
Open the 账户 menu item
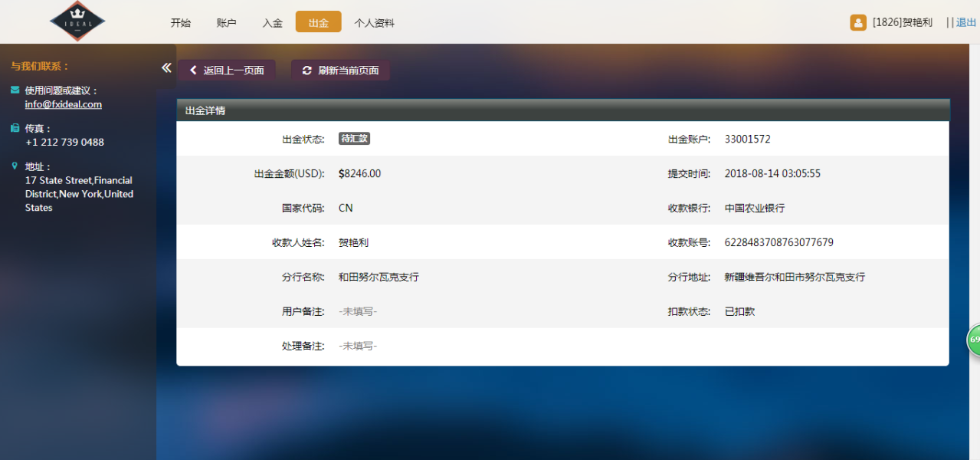pos(227,23)
